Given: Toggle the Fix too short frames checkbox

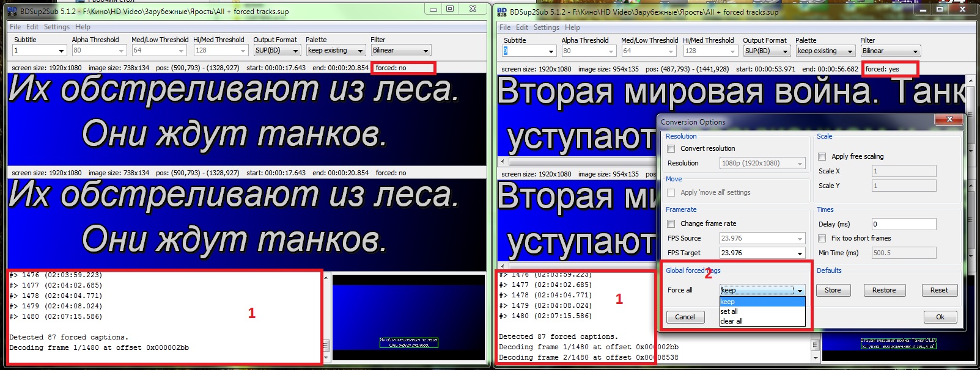Looking at the screenshot, I should [x=822, y=238].
